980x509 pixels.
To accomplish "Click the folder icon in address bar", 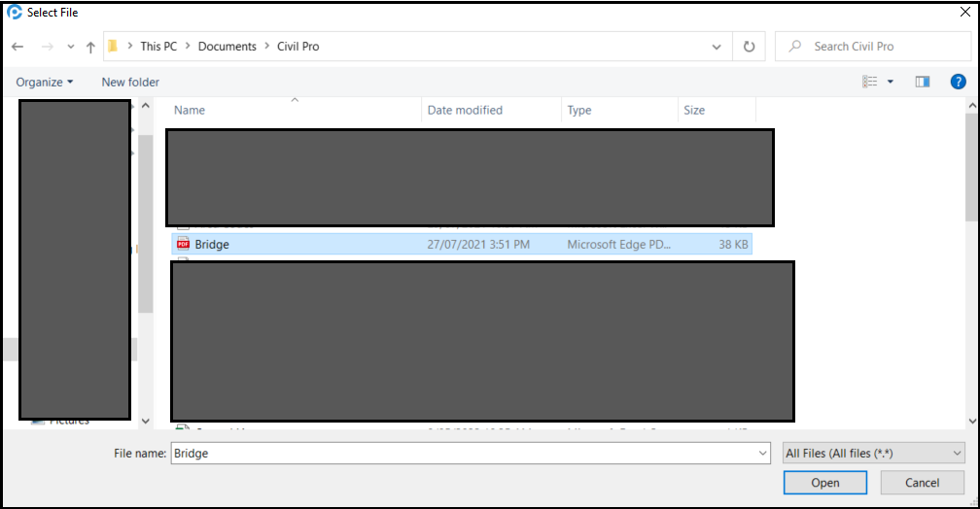I will (x=113, y=47).
